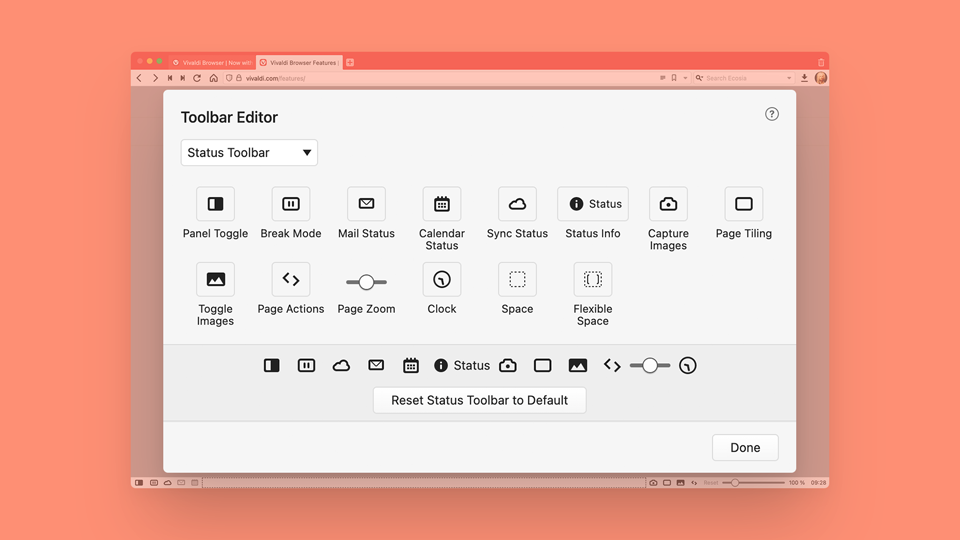Click the Reset zoom button in the status bar
960x540 pixels.
(x=710, y=483)
